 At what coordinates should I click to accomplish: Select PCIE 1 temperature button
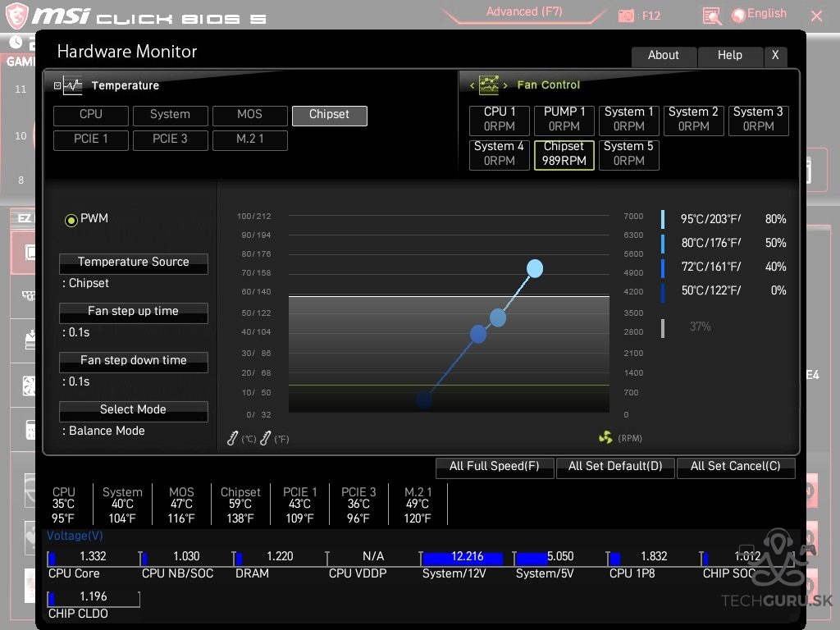click(x=91, y=139)
